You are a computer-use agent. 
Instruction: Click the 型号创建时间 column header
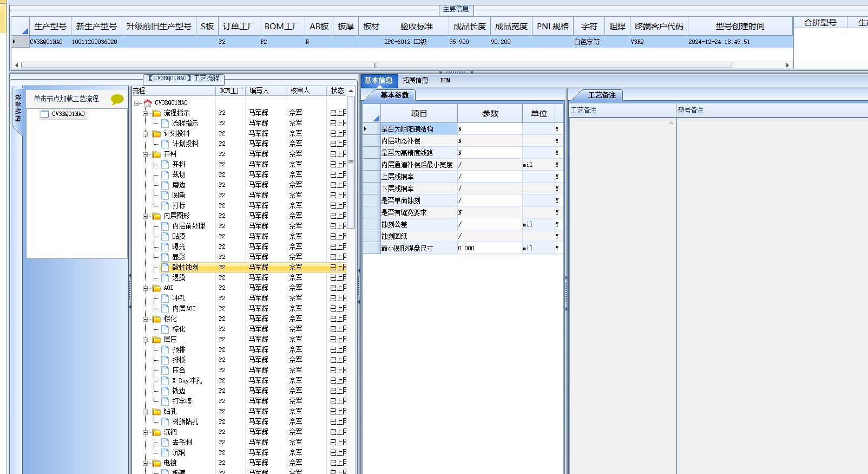coord(740,26)
